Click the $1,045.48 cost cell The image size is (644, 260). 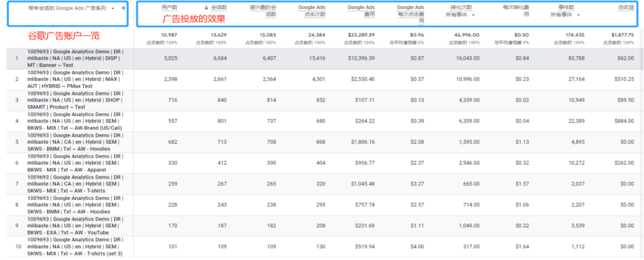click(x=363, y=184)
